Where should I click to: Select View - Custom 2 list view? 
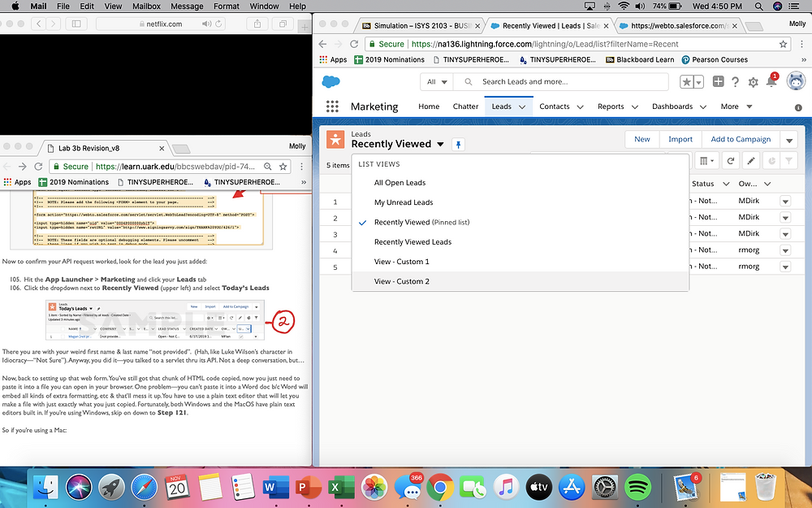[520, 281]
